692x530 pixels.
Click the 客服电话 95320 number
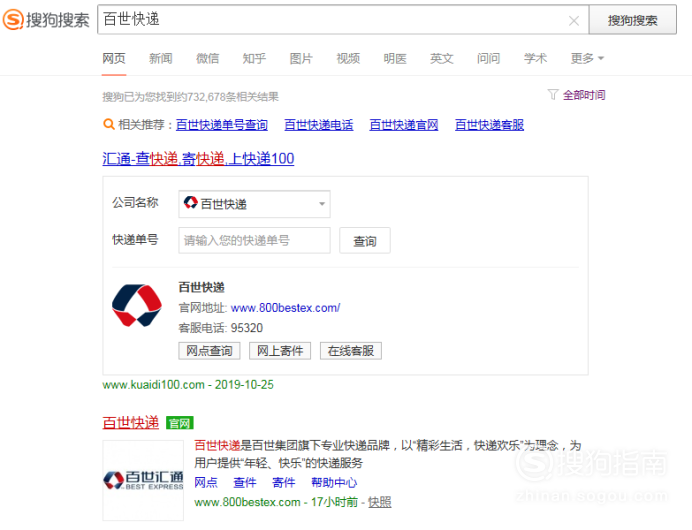click(247, 328)
